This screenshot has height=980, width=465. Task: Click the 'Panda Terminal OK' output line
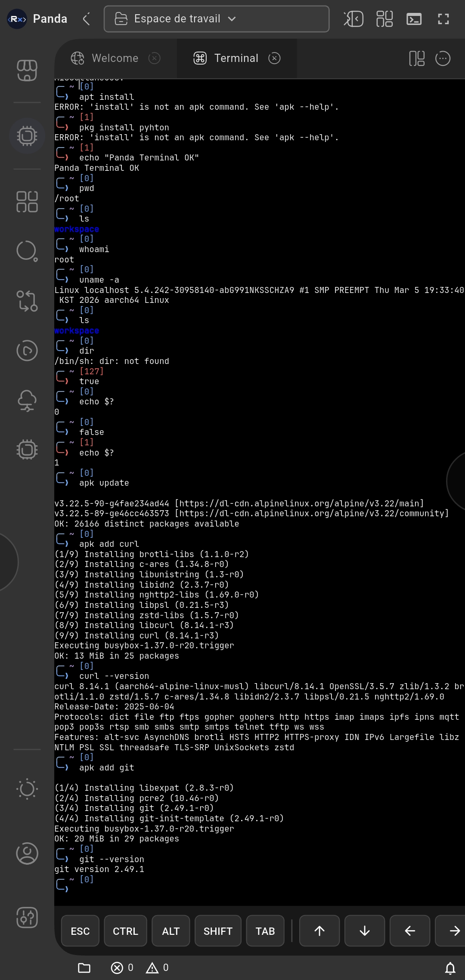coord(97,168)
